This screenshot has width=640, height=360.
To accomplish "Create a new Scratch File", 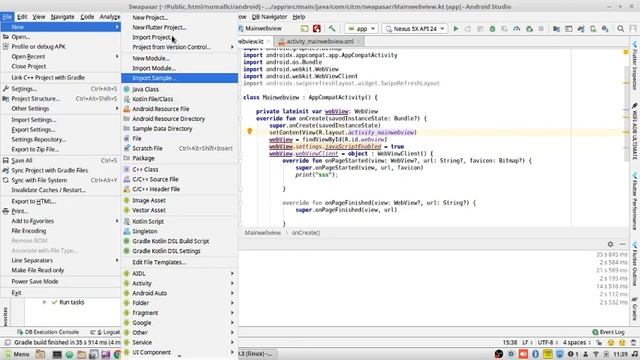I will tap(180, 148).
